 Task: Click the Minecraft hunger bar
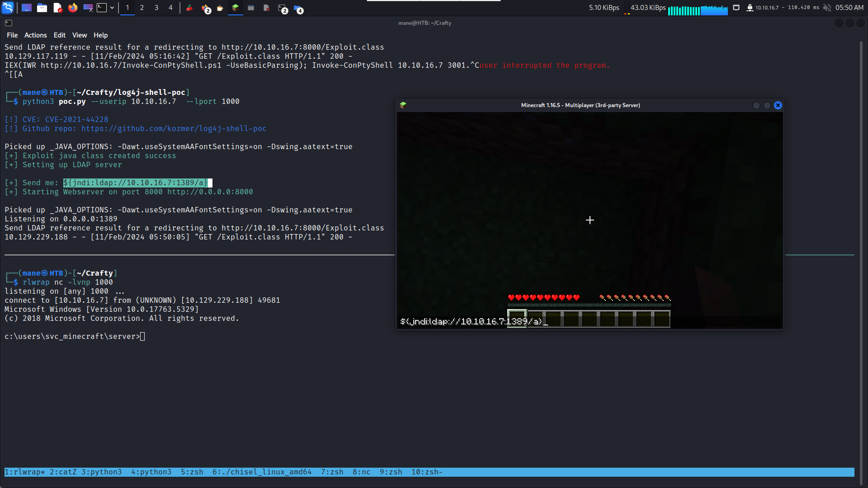pyautogui.click(x=635, y=297)
